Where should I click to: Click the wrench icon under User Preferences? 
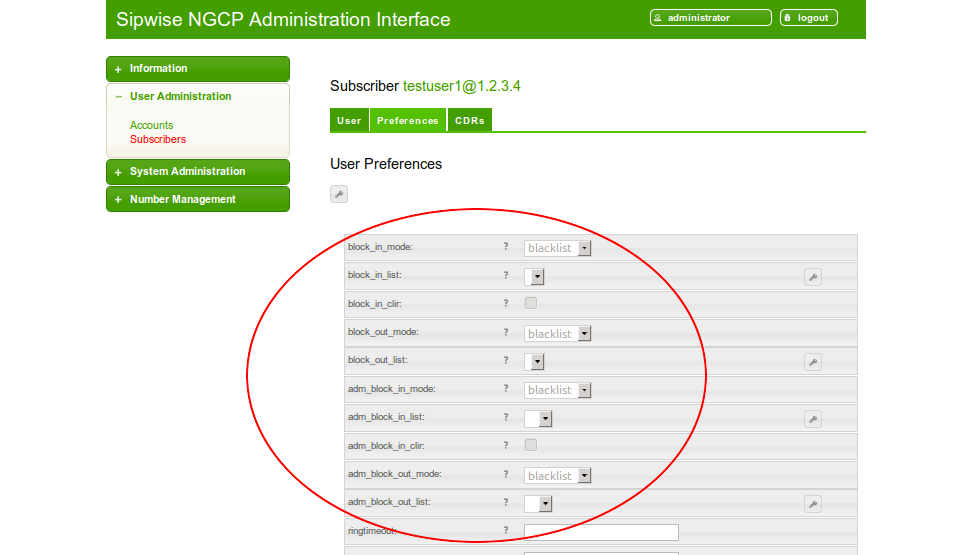click(x=339, y=194)
